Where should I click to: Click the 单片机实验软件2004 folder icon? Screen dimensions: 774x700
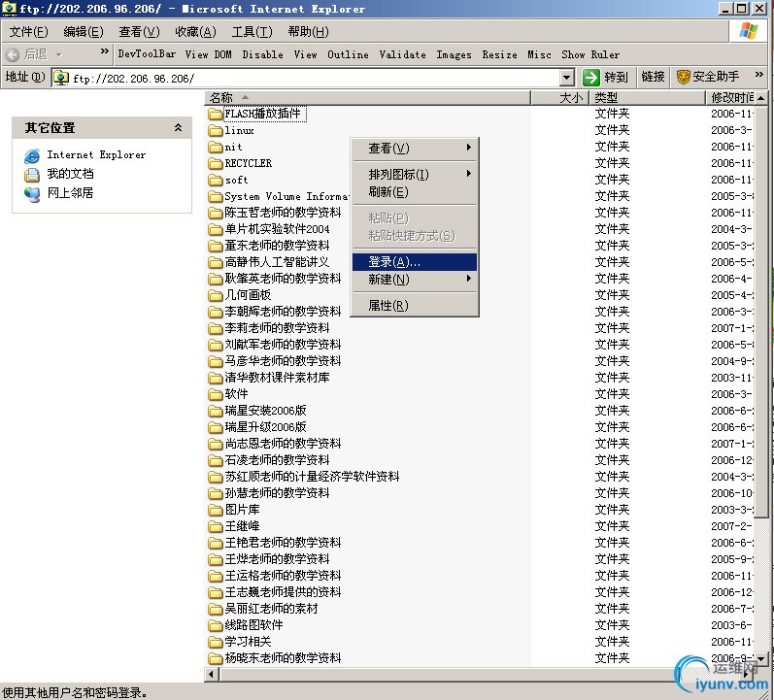[x=216, y=229]
